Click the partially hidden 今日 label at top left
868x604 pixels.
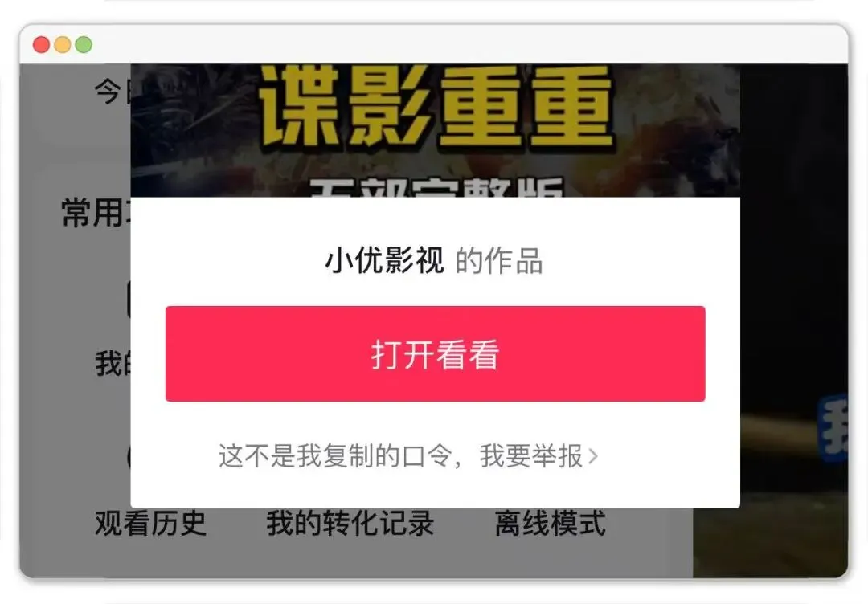[113, 92]
